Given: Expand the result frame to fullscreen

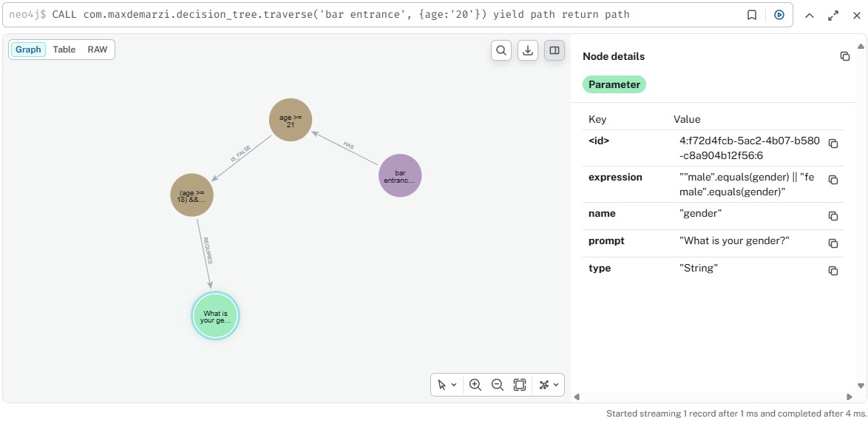Looking at the screenshot, I should pos(833,15).
